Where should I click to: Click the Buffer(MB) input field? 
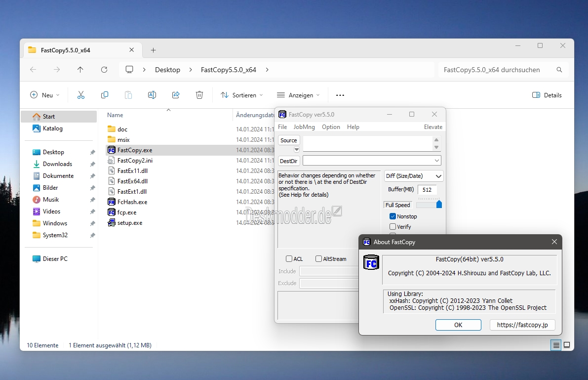point(427,190)
